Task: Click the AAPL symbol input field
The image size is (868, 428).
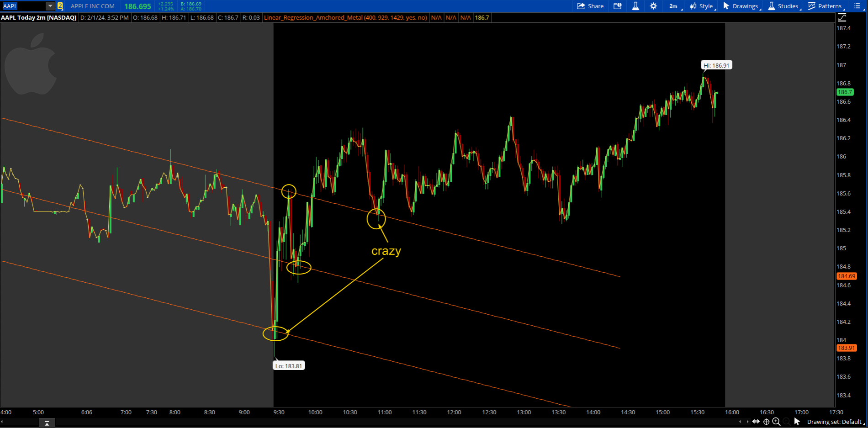Action: pyautogui.click(x=24, y=6)
